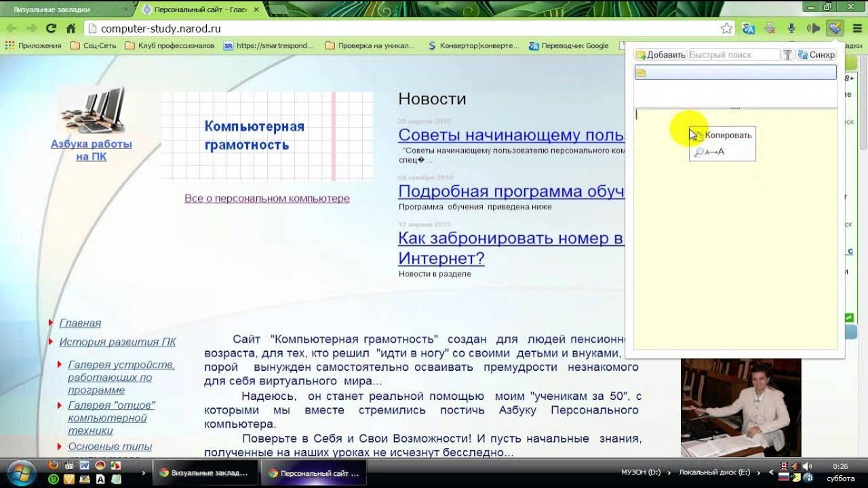Click the microphone voice extension icon
The height and width of the screenshot is (488, 868).
click(791, 28)
